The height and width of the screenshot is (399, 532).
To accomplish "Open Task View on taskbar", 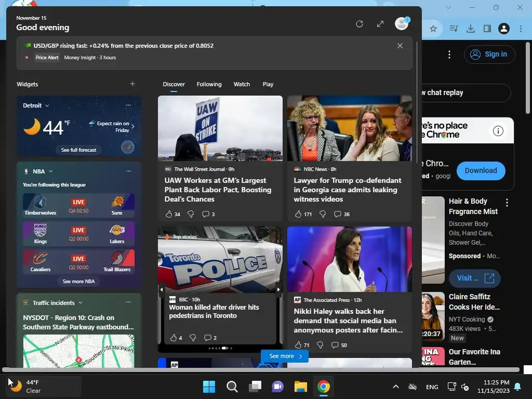I will click(x=255, y=387).
